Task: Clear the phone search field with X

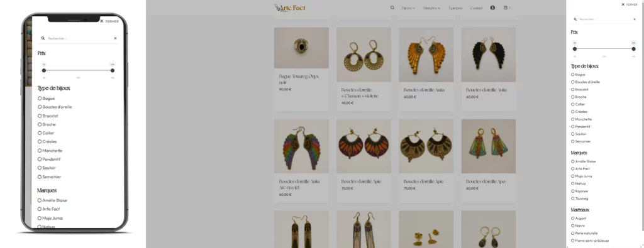Action: [x=115, y=38]
